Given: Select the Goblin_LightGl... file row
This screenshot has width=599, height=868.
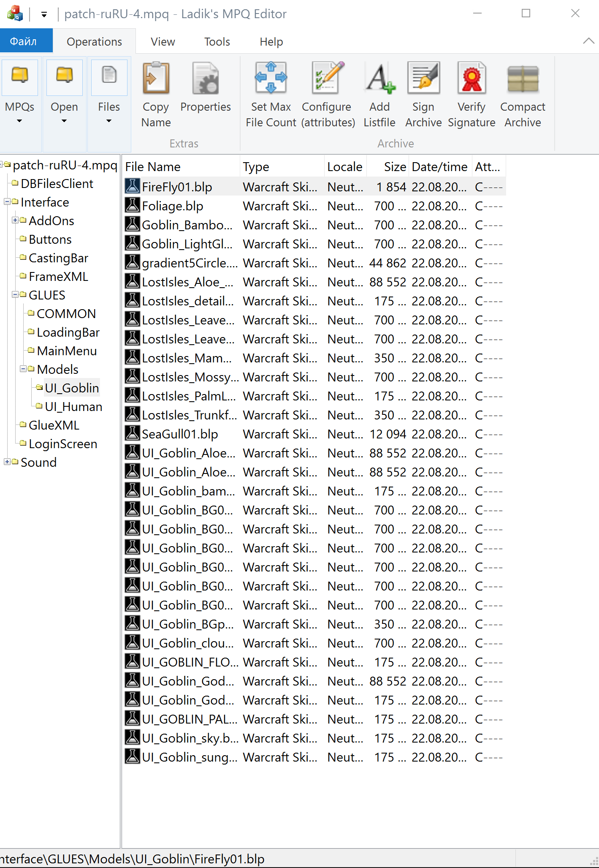Looking at the screenshot, I should coord(315,244).
